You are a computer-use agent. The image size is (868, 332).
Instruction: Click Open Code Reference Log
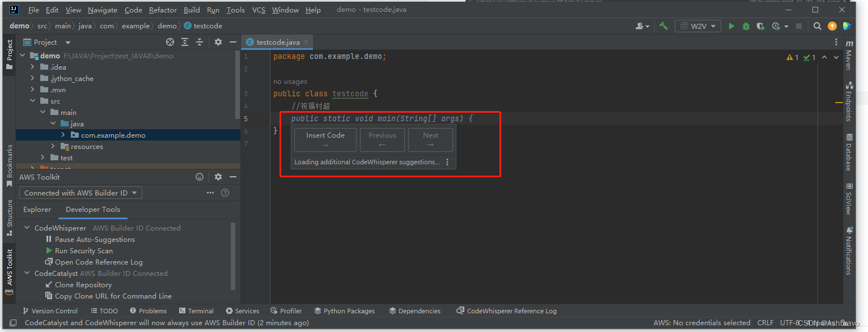point(98,262)
